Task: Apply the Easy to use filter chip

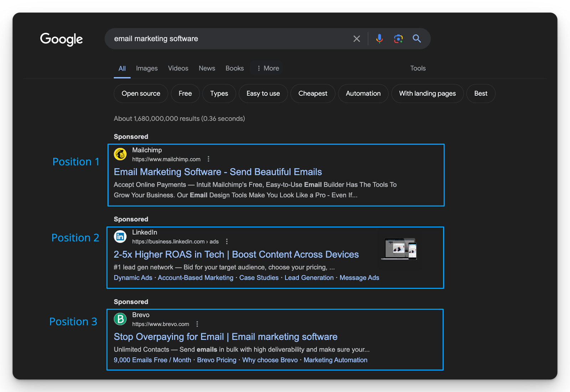Action: 263,94
